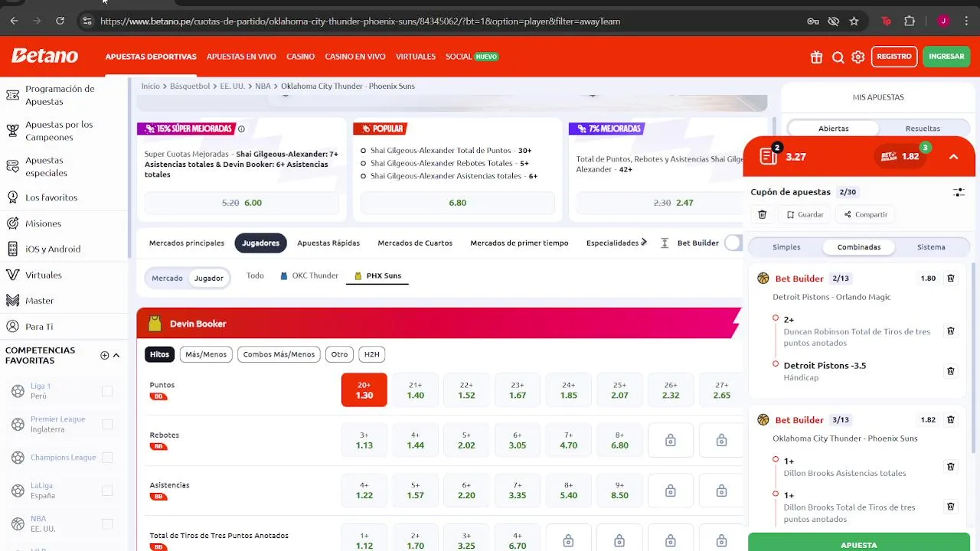Select the Abiertas bets toggle
This screenshot has width=980, height=551.
833,129
